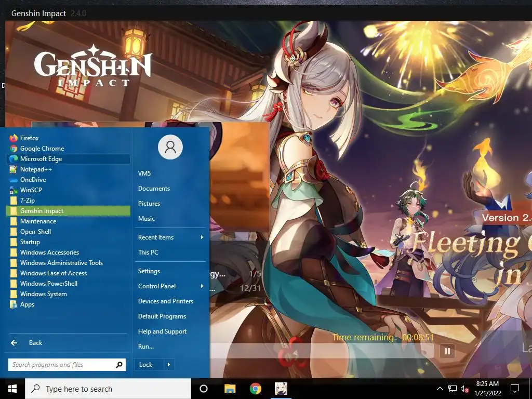Open the taskbar clock and date
This screenshot has width=532, height=399.
[487, 389]
